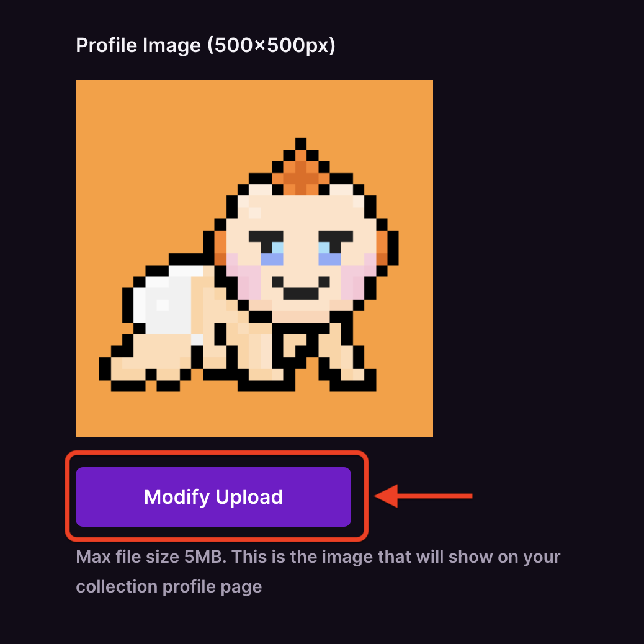Viewport: 644px width, 644px height.
Task: Click the word "Modify" on the purple button
Action: (177, 497)
